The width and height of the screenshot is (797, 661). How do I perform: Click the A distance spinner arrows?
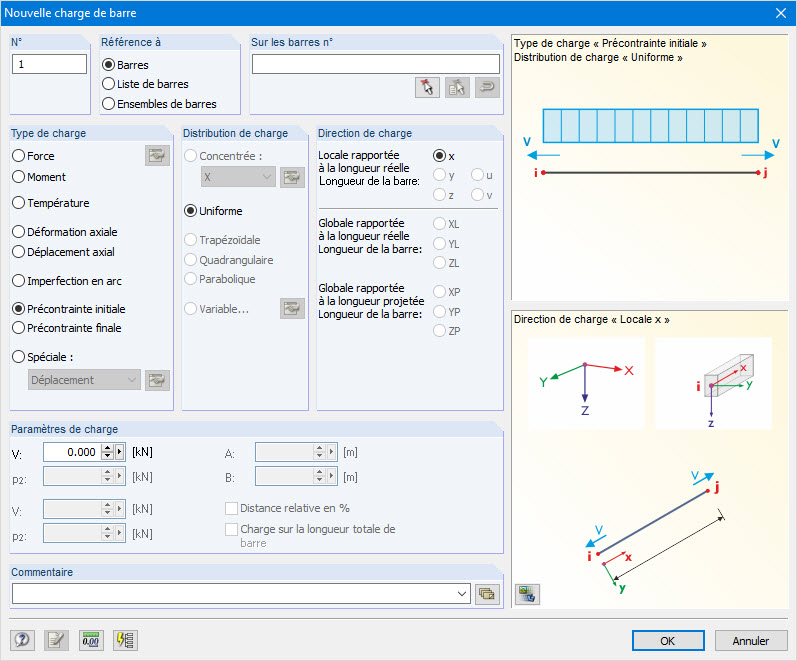319,452
